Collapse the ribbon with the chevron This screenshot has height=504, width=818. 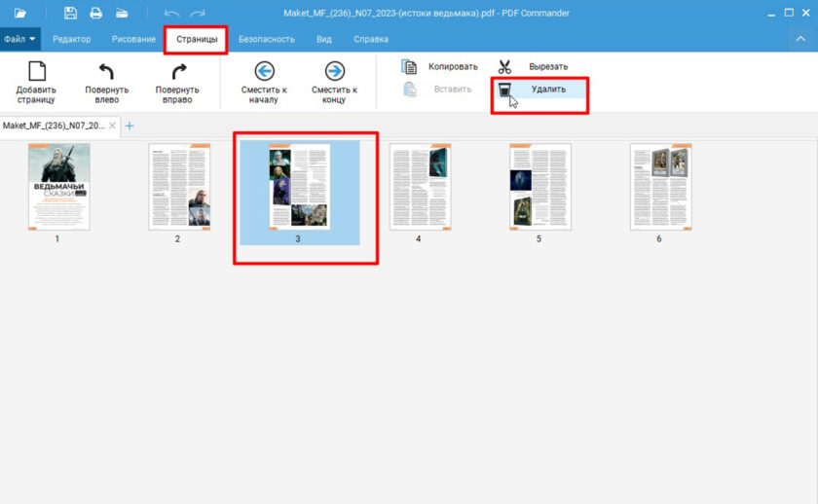point(800,39)
